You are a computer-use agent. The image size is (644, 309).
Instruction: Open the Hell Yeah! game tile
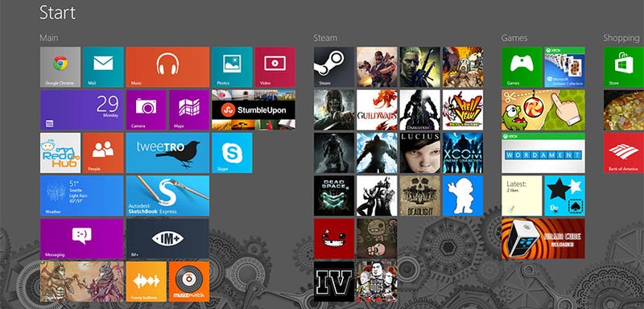coord(463,110)
